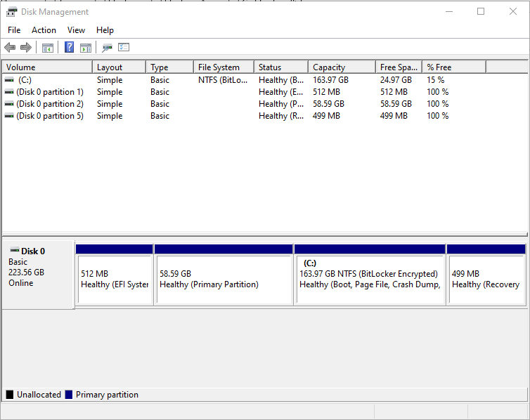Click the Healthy (B... status cell
This screenshot has height=420, width=530.
281,80
